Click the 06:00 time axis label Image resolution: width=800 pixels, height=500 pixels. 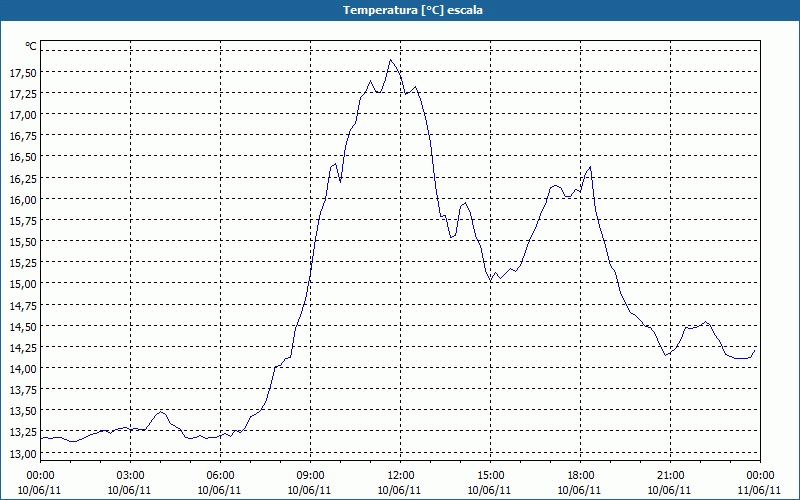pos(220,475)
